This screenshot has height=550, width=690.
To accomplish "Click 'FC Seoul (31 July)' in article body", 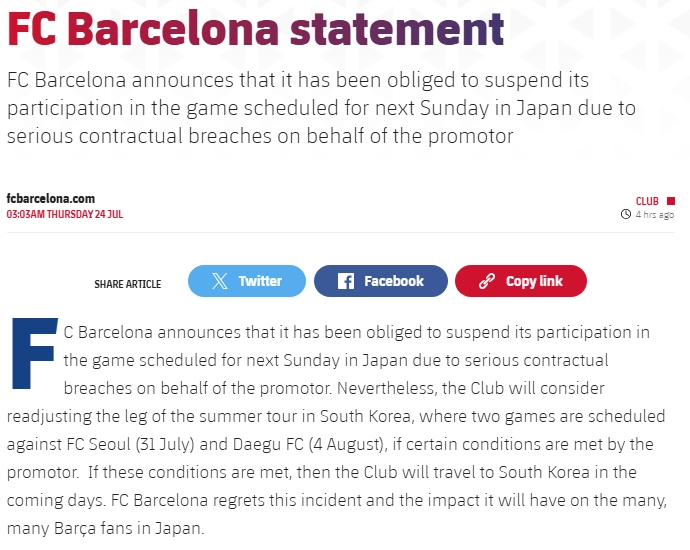I will [x=130, y=444].
